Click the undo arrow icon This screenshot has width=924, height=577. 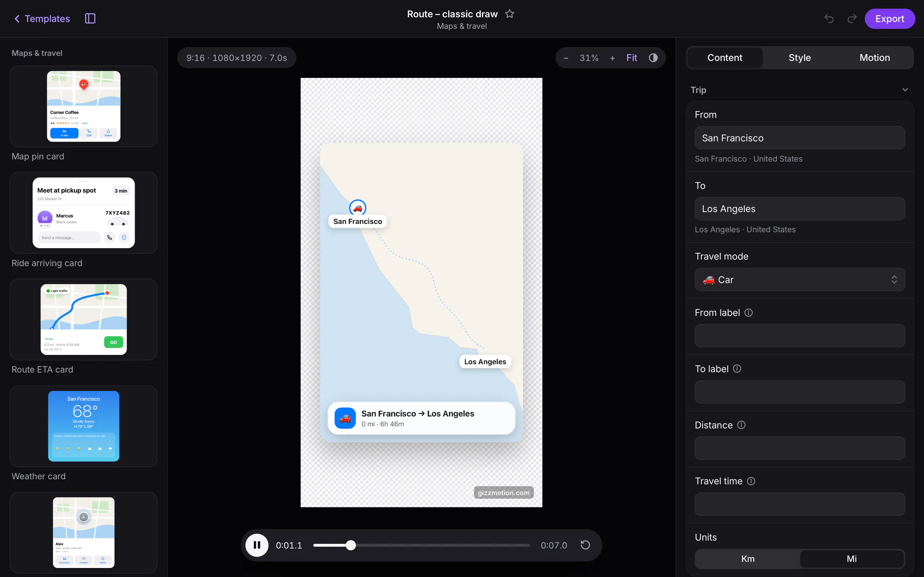829,19
